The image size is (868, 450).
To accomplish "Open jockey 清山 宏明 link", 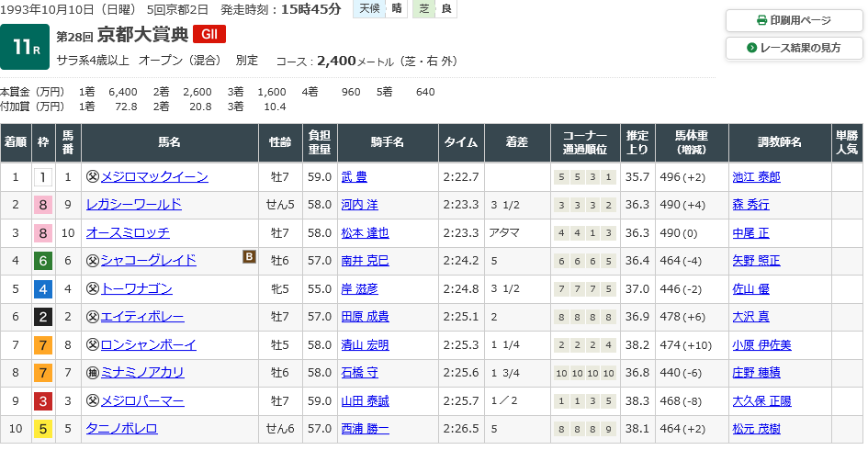I will [366, 344].
